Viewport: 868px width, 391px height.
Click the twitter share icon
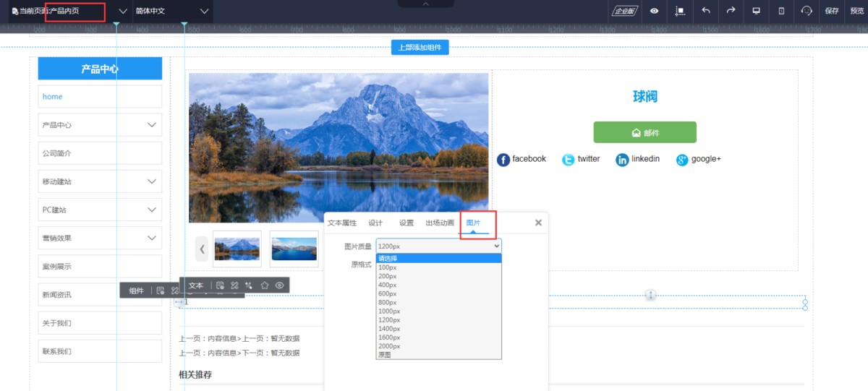coord(569,160)
